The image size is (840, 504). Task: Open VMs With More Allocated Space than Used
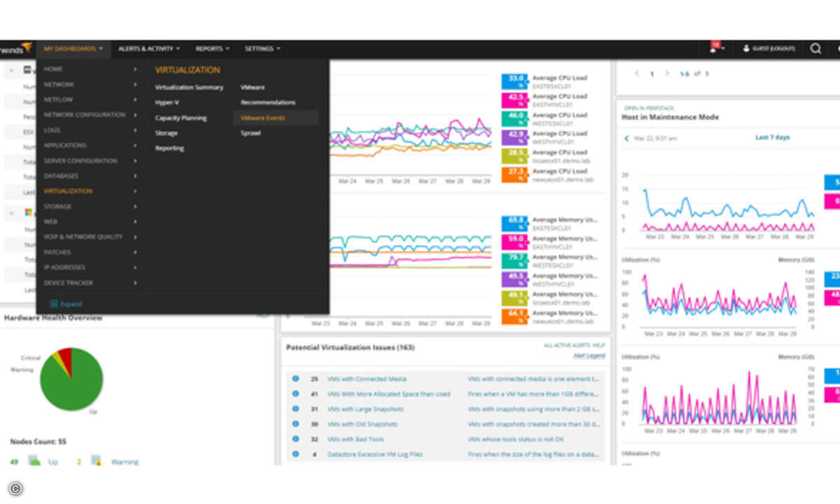tap(388, 394)
